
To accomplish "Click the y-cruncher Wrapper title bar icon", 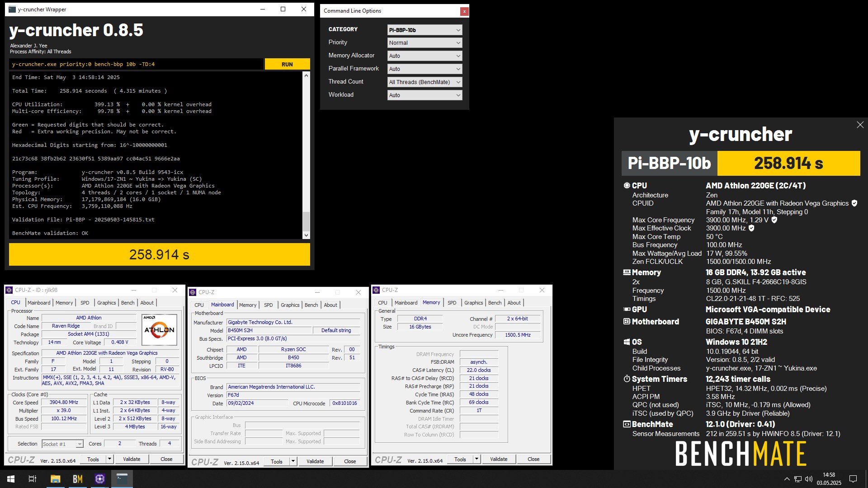I will (x=12, y=9).
